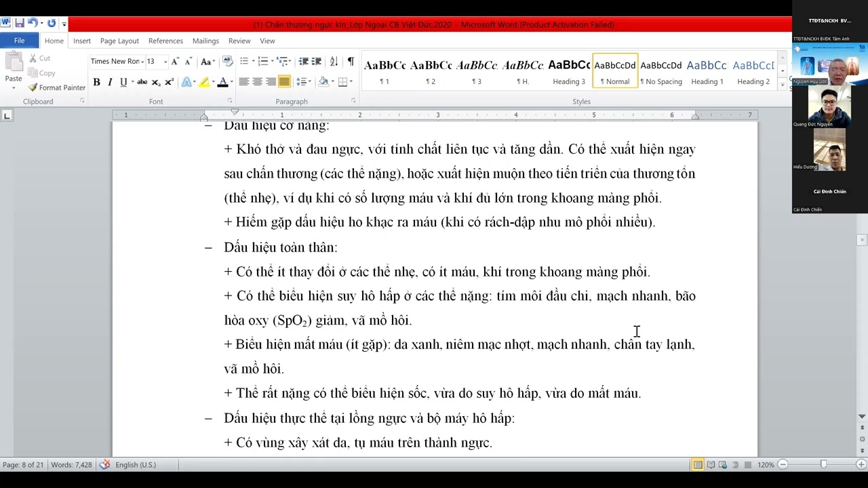Apply the No Spacing style
The image size is (868, 488).
pos(661,72)
